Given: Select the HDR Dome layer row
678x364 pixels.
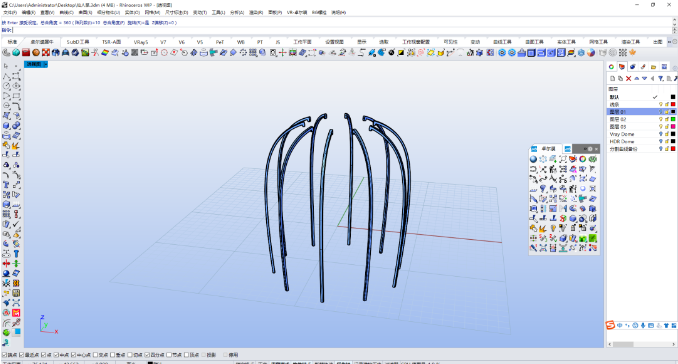Looking at the screenshot, I should point(642,141).
